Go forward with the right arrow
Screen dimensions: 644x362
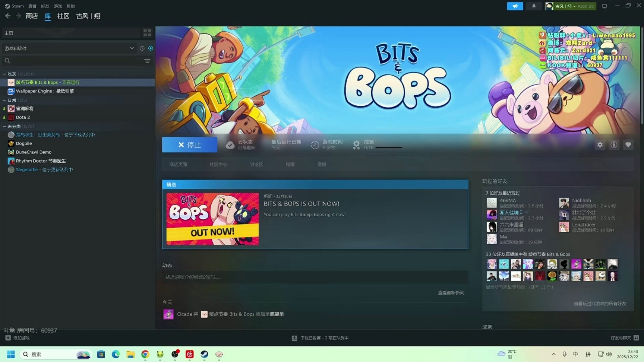(18, 16)
